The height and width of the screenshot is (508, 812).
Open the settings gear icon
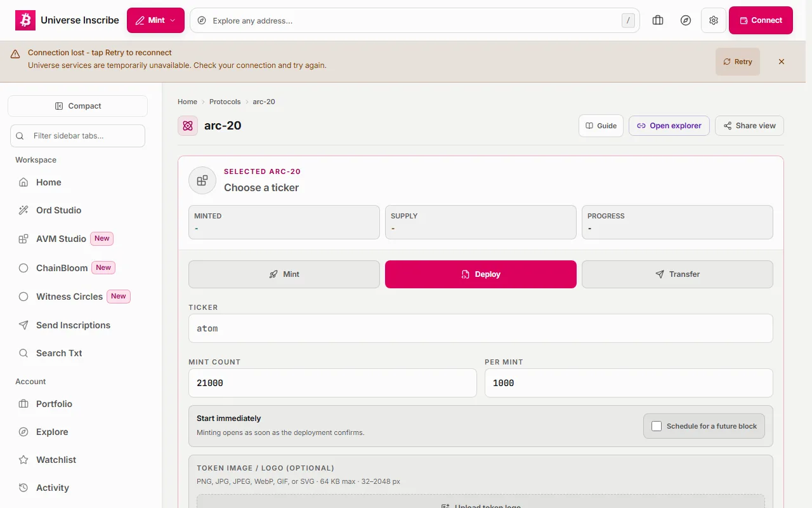(714, 20)
